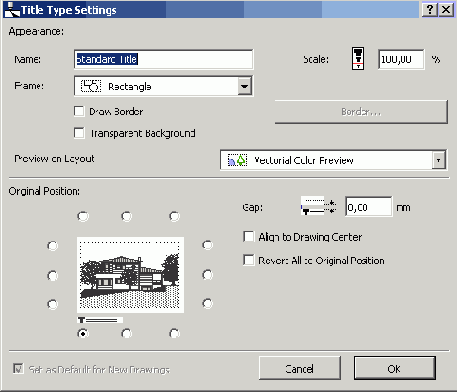Check Revert All to Original Position
This screenshot has height=392, width=457.
click(249, 260)
